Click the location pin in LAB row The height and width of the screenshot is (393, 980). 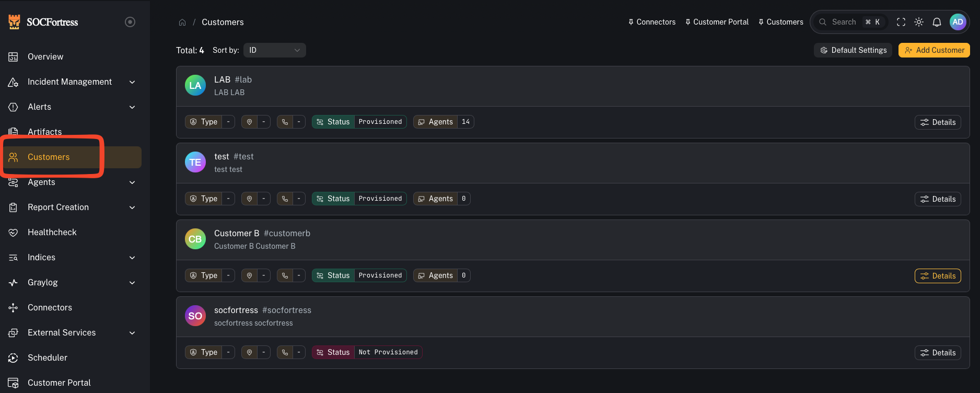(x=249, y=122)
